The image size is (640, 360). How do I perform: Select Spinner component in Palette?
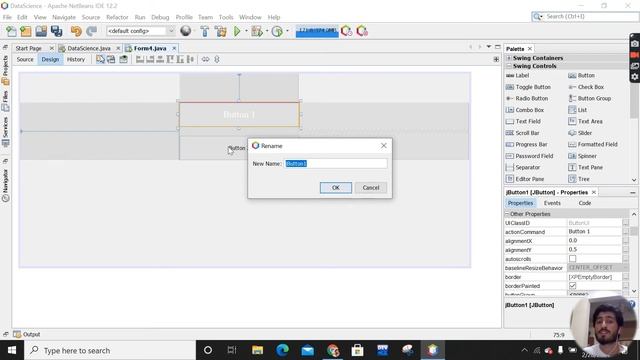(x=582, y=156)
